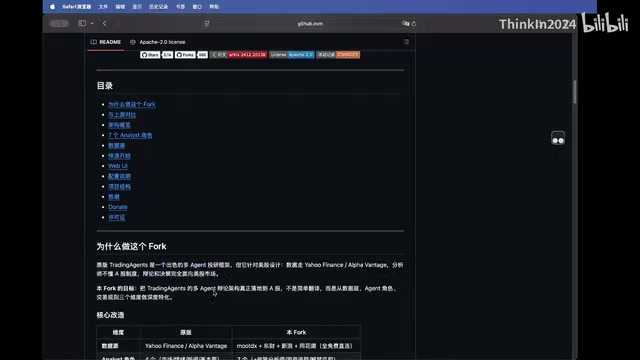Jump to 项目结构 section
The image size is (640, 360).
[x=119, y=187]
